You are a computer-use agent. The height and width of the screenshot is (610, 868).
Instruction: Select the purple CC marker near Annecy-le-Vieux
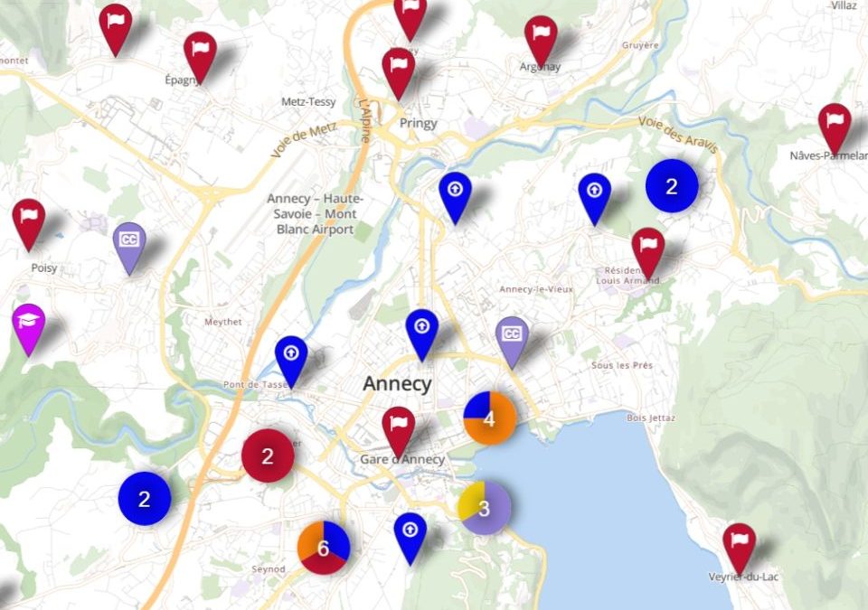pos(512,338)
